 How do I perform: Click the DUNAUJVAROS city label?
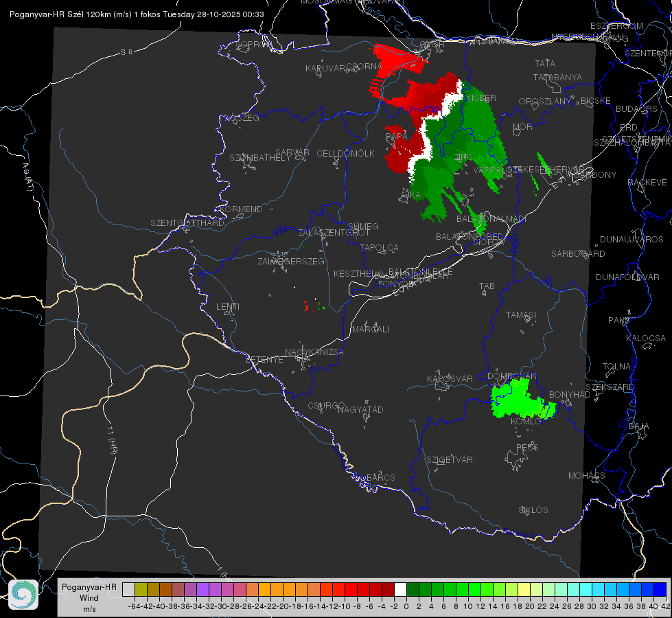tap(632, 240)
